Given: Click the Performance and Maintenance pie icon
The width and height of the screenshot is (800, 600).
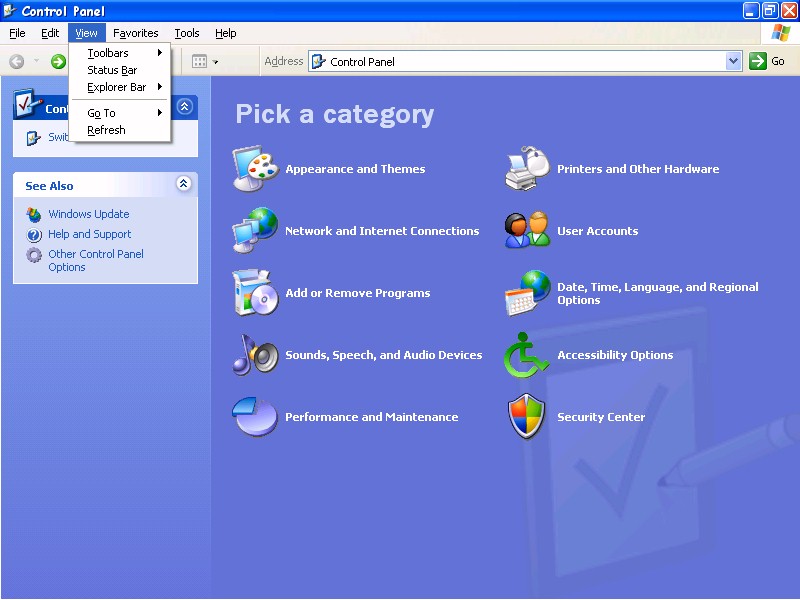Looking at the screenshot, I should (x=255, y=416).
